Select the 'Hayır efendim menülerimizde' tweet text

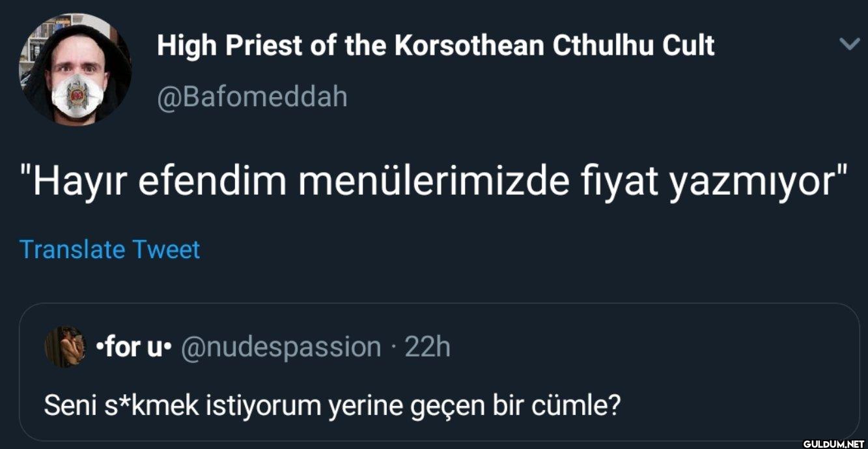pos(435,183)
